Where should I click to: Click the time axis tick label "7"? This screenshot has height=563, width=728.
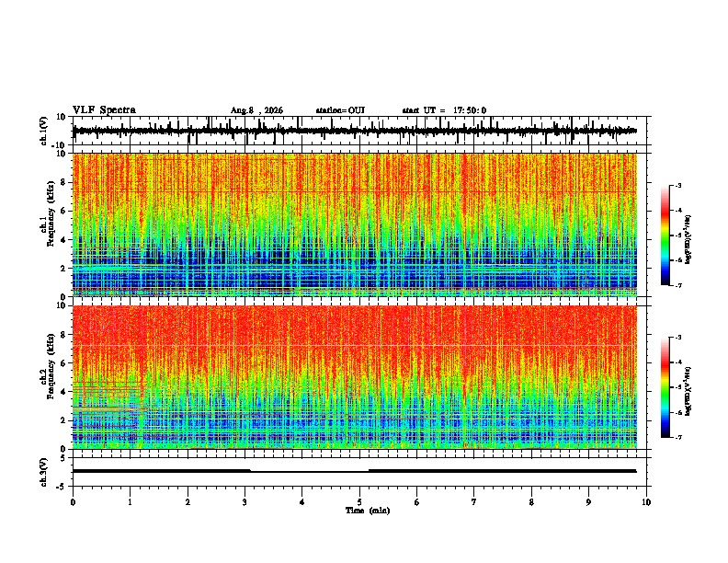click(x=474, y=502)
